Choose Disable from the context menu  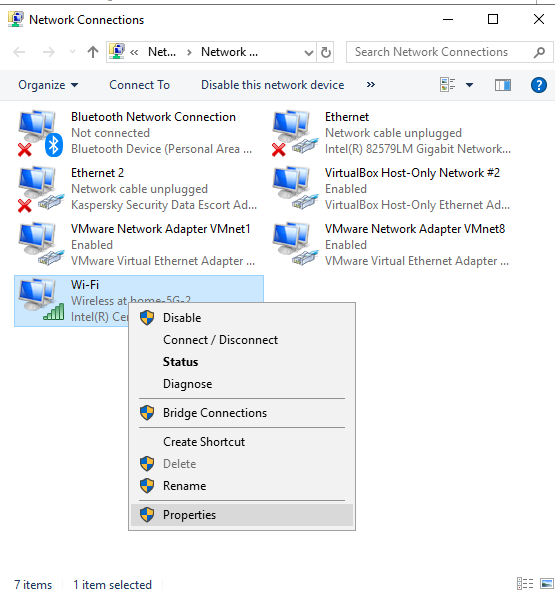242,318
